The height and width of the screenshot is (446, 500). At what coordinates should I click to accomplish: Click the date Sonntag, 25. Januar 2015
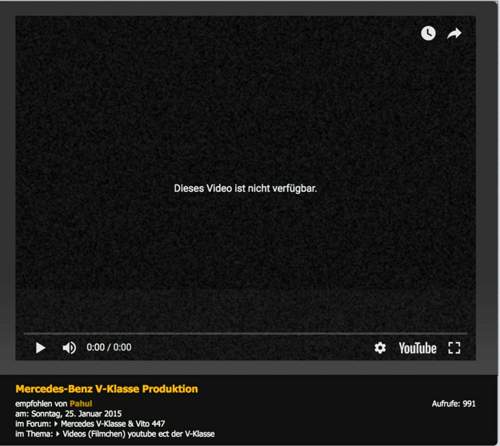point(76,414)
